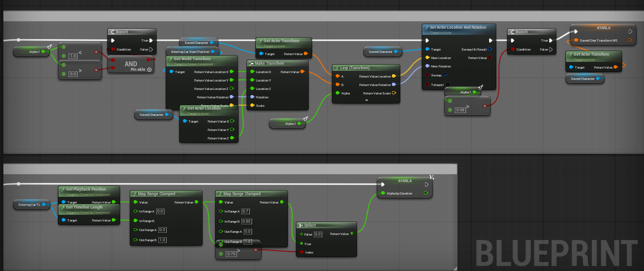Click the Lerp Return Value Location output pin
The height and width of the screenshot is (271, 644).
pos(394,76)
